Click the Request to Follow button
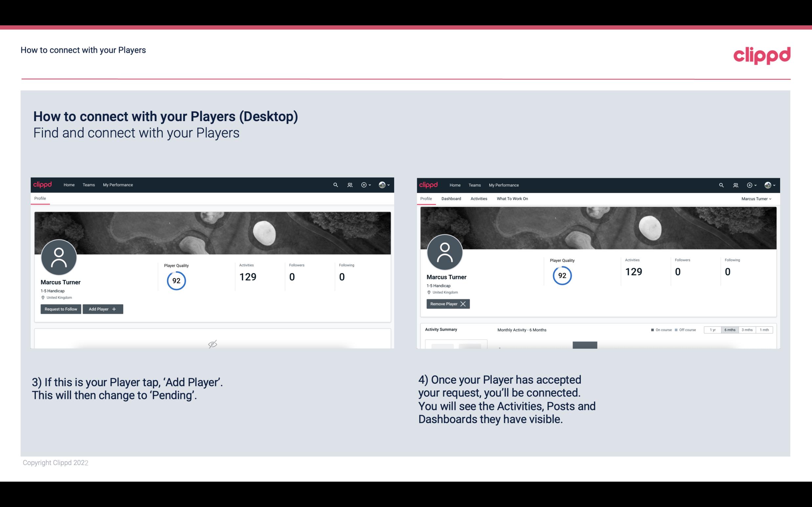Screen dimensions: 812x507 click(x=60, y=308)
